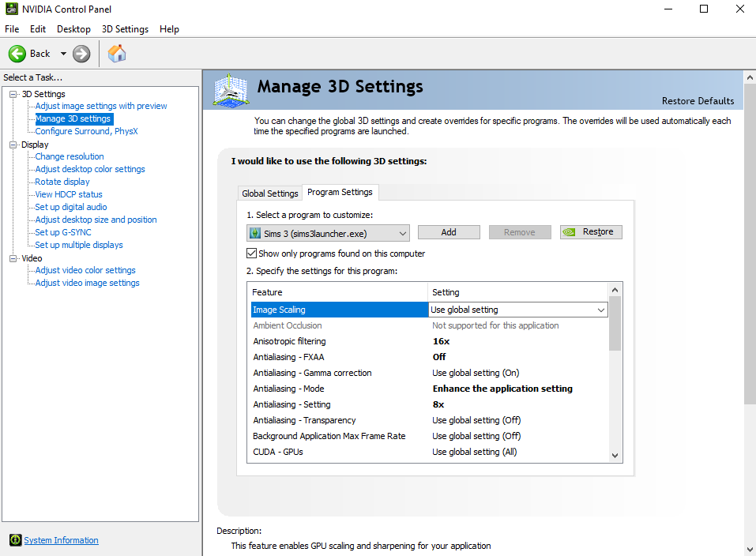
Task: Click the System Information shield icon
Action: [x=16, y=540]
